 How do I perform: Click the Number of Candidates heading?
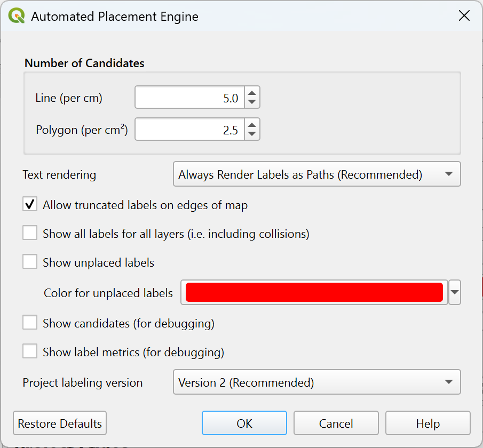point(84,63)
